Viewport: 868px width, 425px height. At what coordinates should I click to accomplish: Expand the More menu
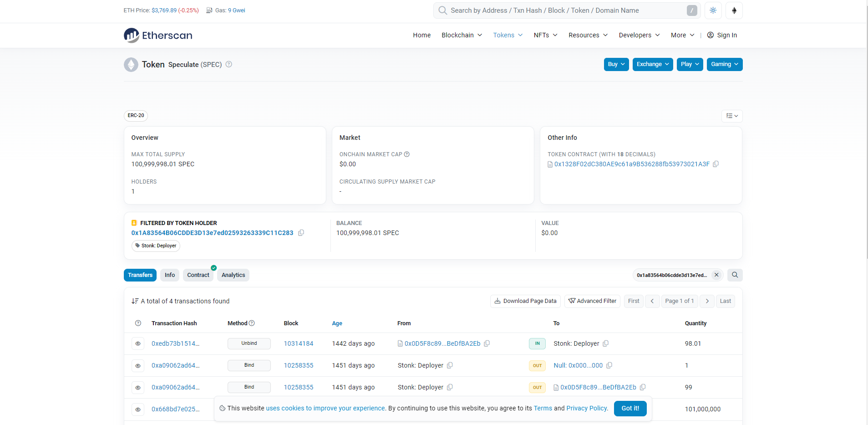(682, 35)
